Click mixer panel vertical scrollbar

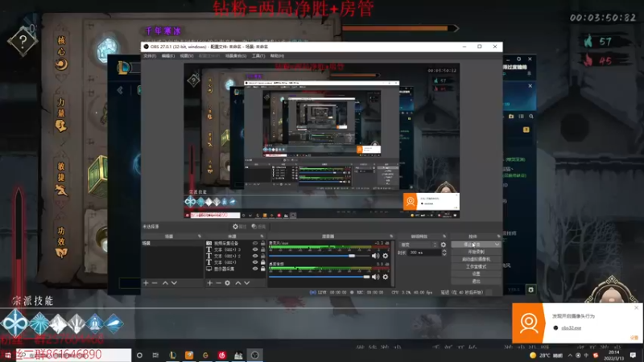393,263
